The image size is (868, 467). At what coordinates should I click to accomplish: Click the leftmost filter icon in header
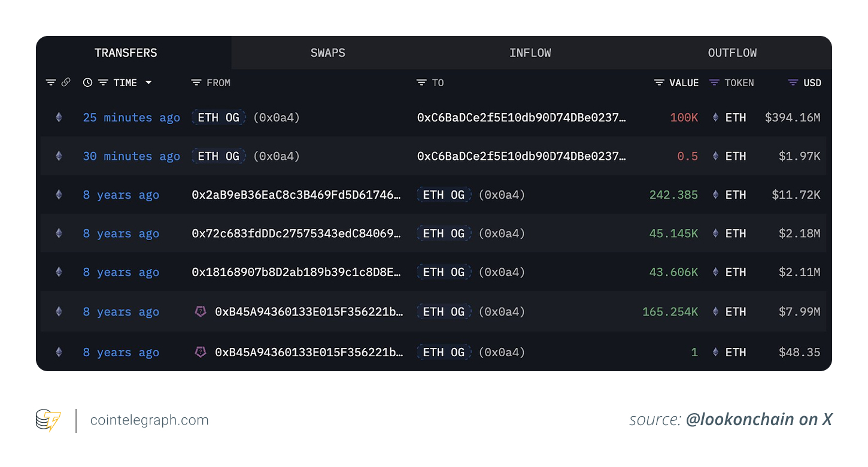tap(51, 83)
